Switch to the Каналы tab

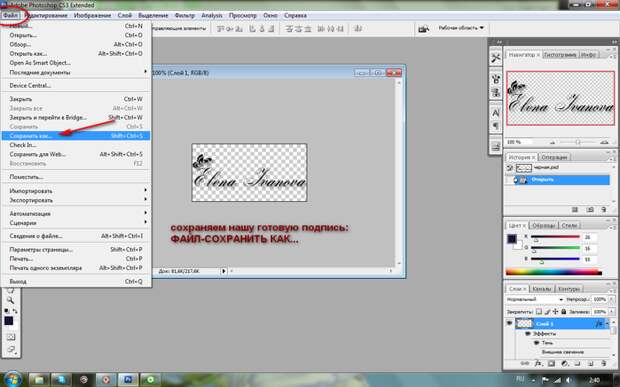coord(541,289)
